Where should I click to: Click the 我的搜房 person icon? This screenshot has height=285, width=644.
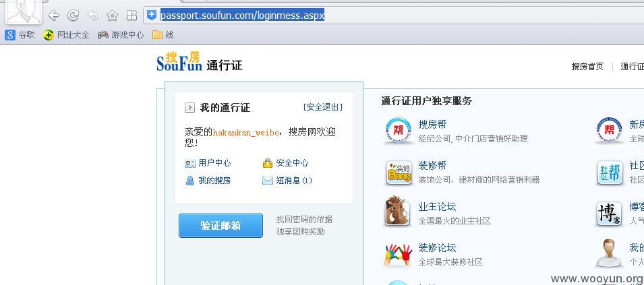189,181
